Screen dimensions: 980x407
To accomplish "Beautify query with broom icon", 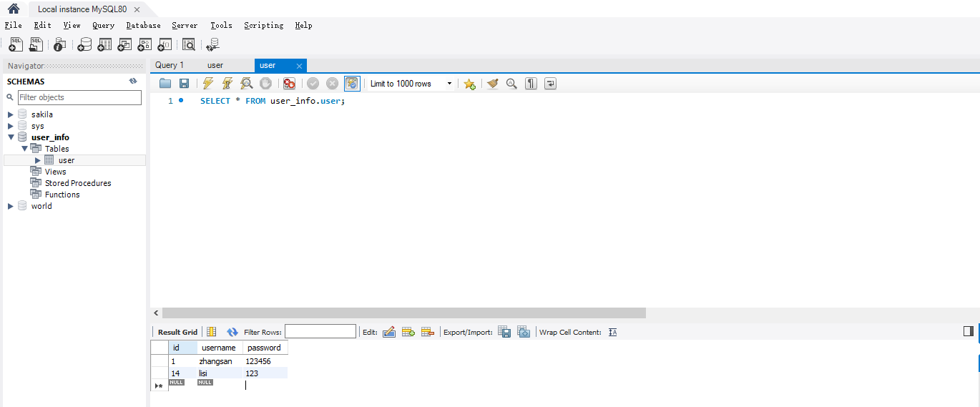I will click(492, 84).
